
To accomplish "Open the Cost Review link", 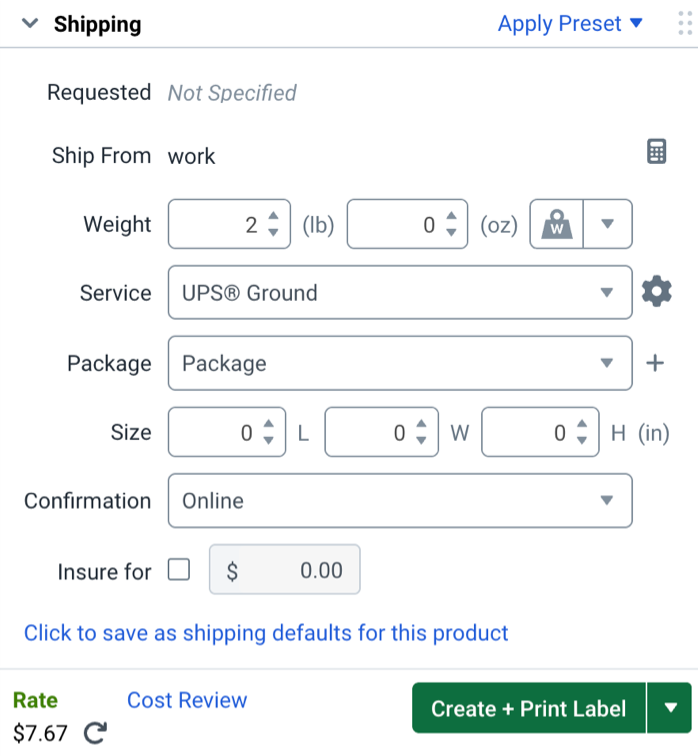I will (x=187, y=700).
